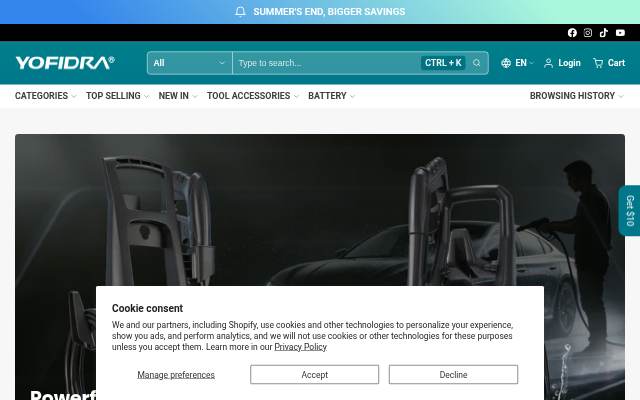Expand the EN language selector
This screenshot has height=400, width=640.
[517, 63]
